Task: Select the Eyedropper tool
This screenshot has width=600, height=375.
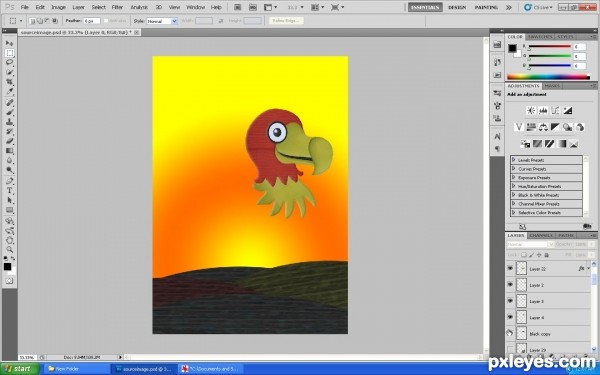Action: coord(10,91)
